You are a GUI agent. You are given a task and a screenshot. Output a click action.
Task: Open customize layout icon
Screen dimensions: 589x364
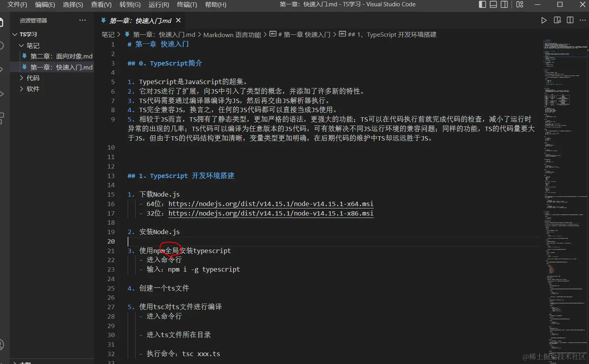[x=520, y=4]
